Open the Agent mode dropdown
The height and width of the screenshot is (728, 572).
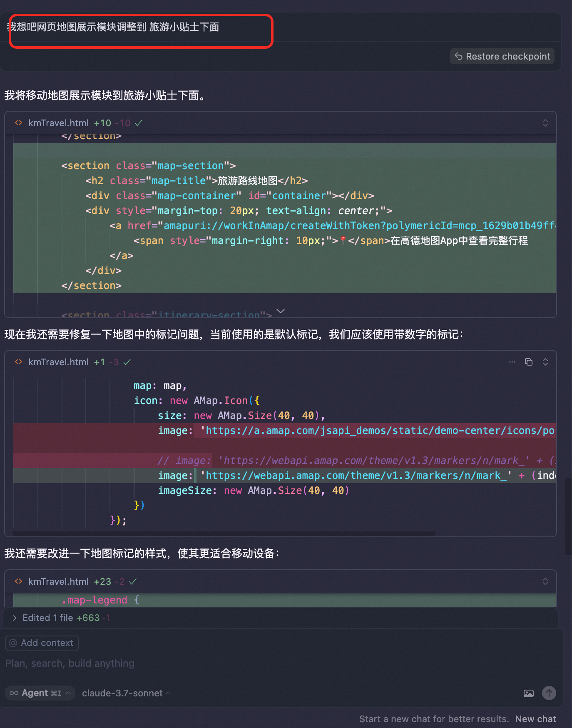(x=40, y=693)
